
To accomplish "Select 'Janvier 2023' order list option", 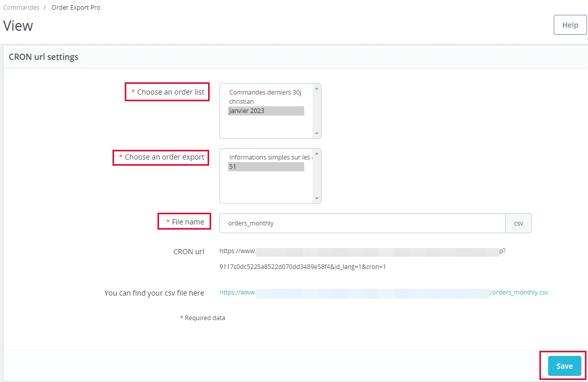I will [x=266, y=111].
